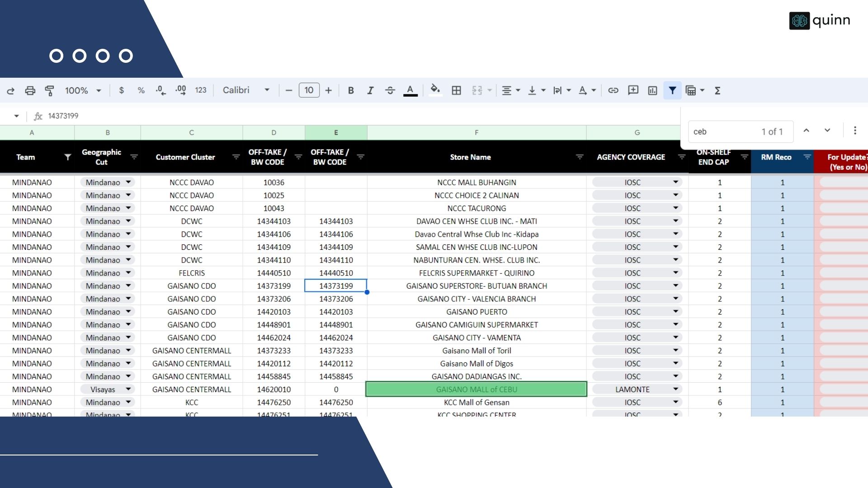Open the Store Name column filter
This screenshot has height=488, width=868.
click(x=579, y=157)
